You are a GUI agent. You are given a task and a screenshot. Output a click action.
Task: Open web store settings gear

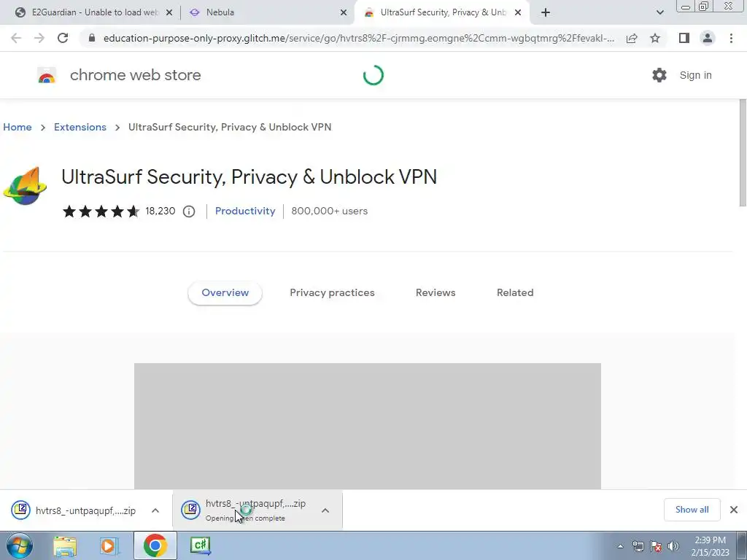[x=659, y=75]
